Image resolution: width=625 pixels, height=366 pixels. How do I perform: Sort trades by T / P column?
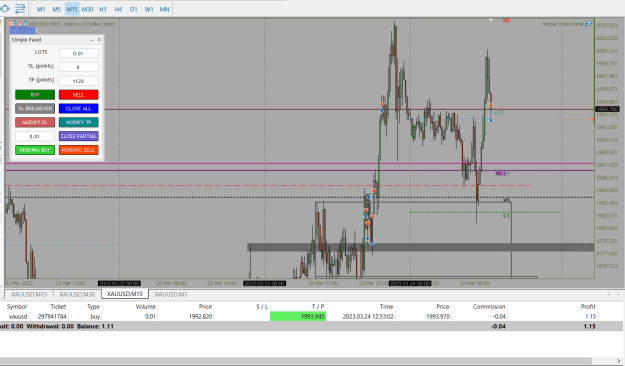[x=317, y=307]
